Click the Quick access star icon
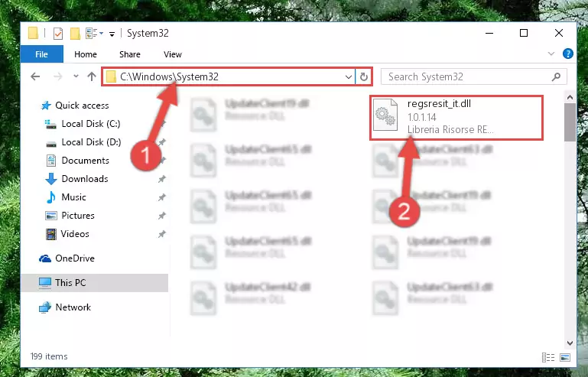588x377 pixels. (46, 106)
